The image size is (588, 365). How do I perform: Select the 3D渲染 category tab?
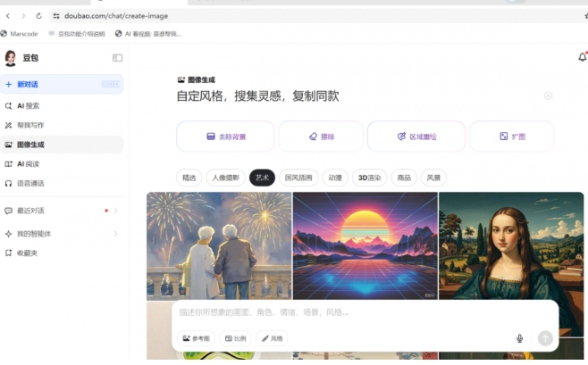click(x=369, y=178)
